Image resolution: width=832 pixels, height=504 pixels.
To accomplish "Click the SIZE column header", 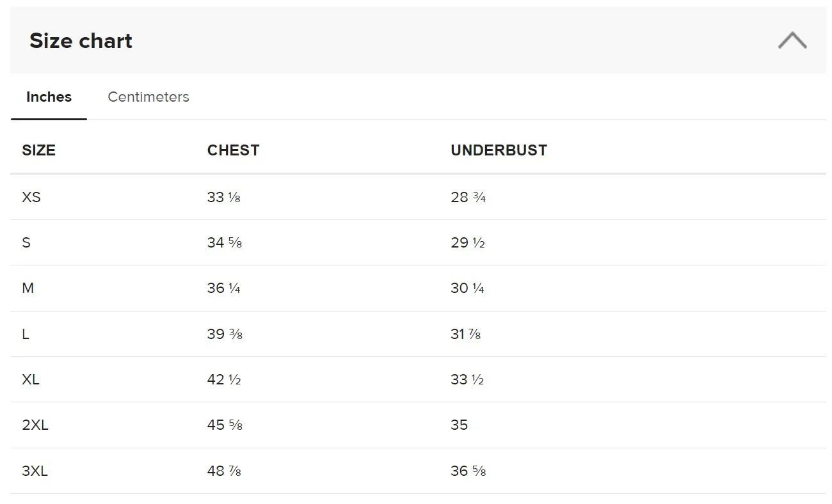I will click(x=38, y=150).
